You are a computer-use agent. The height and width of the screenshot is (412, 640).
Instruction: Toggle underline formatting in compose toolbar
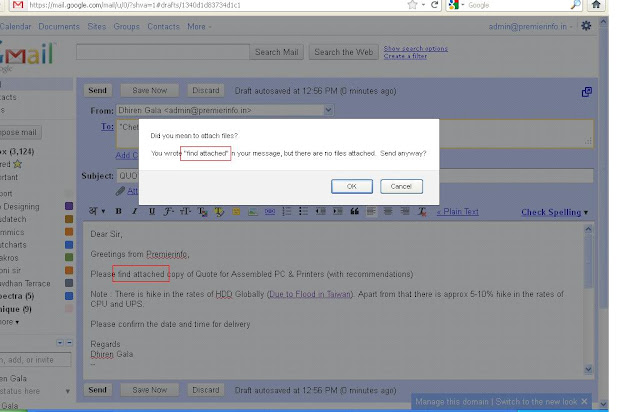click(x=151, y=211)
